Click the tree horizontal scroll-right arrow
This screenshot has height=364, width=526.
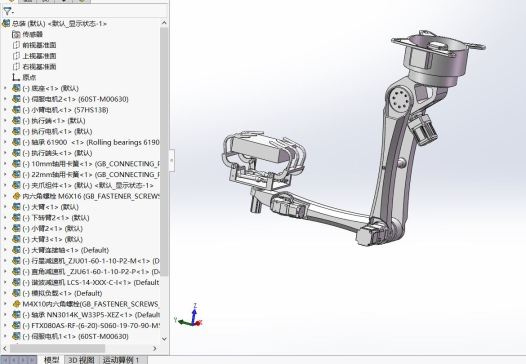155,349
